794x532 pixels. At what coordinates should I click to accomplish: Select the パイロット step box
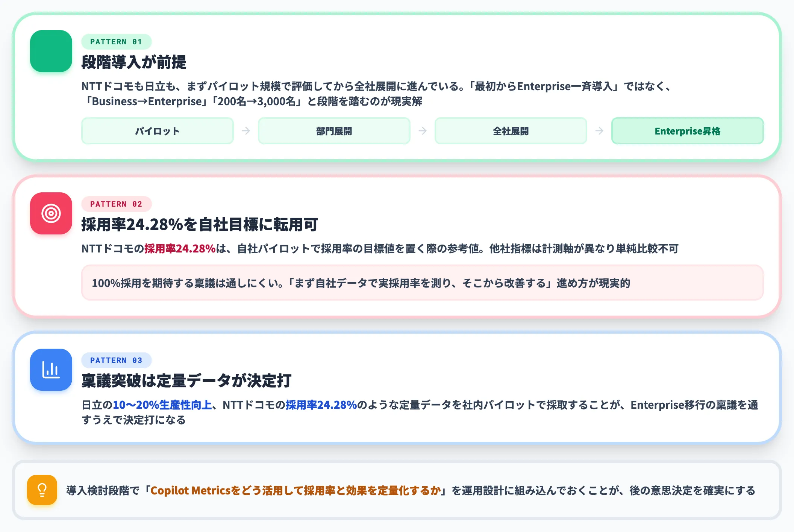158,131
